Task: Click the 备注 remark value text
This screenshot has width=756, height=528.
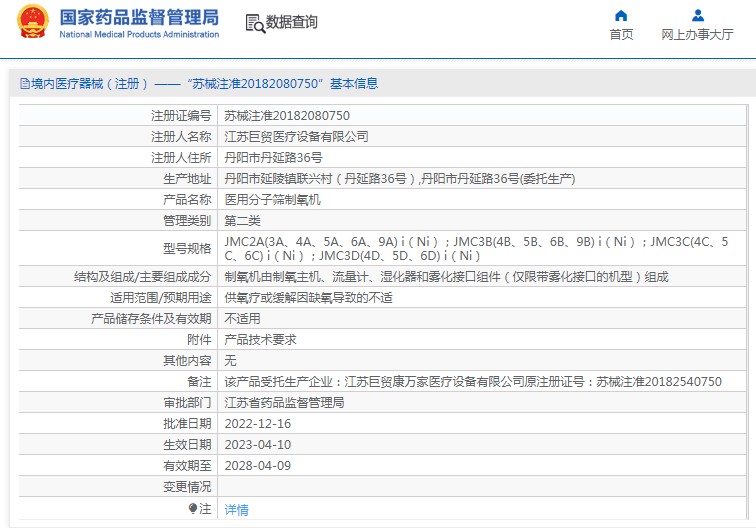Action: pyautogui.click(x=473, y=382)
